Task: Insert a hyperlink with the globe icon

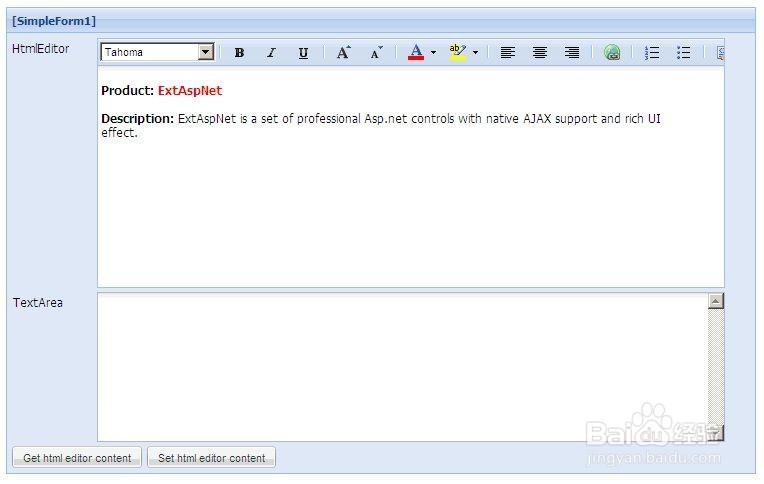Action: click(x=612, y=53)
